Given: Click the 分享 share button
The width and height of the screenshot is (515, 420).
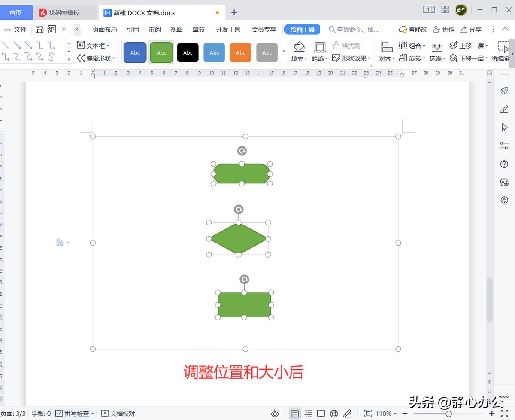Looking at the screenshot, I should tap(471, 29).
